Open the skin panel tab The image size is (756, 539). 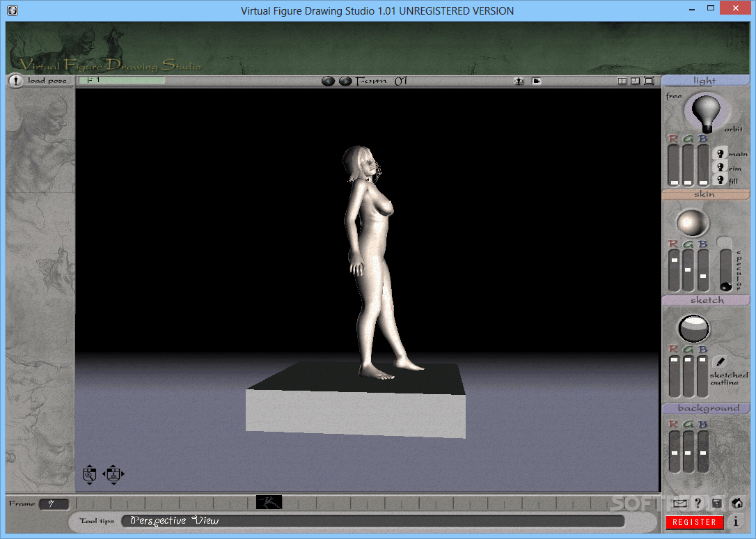(x=705, y=194)
